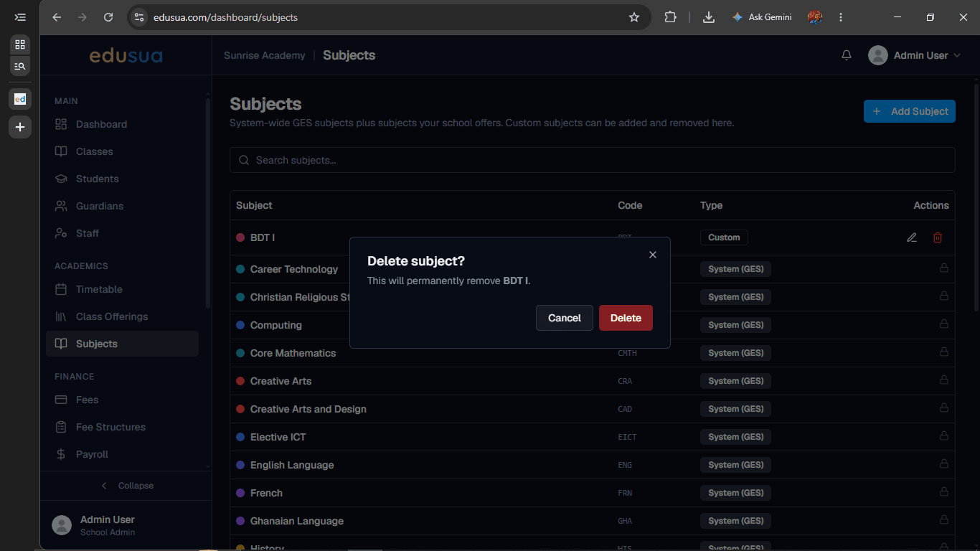Collapse the sidebar
This screenshot has width=980, height=551.
126,486
